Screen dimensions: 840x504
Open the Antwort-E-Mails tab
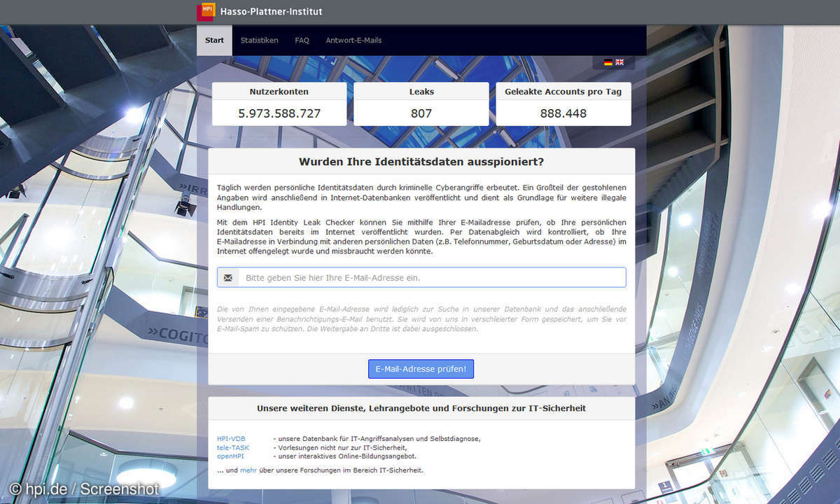point(353,41)
